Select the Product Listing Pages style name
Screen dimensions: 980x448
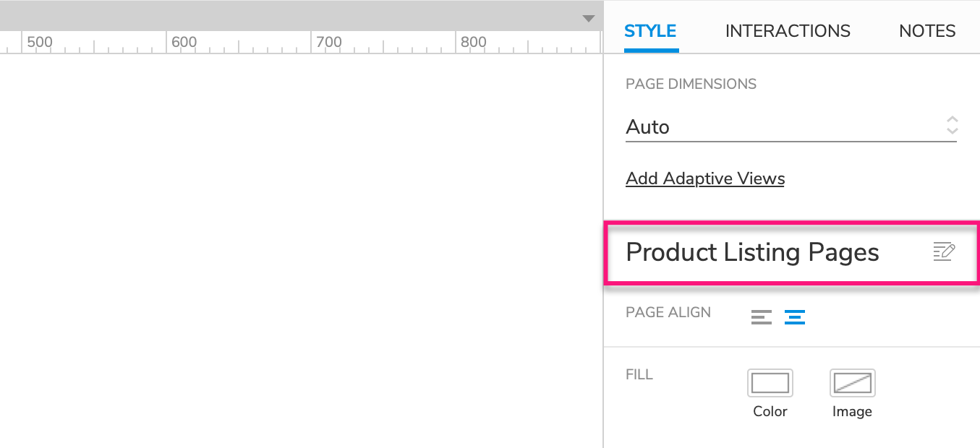(752, 252)
